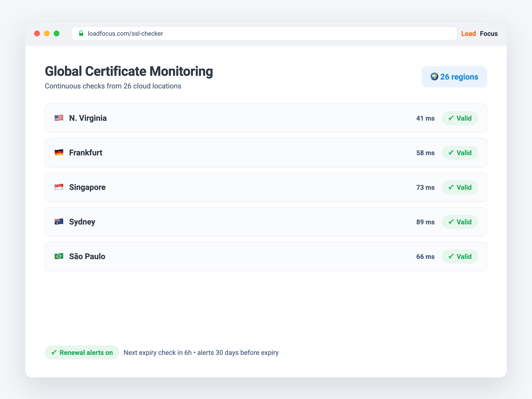This screenshot has width=532, height=399.
Task: Click the red close window dot
Action: 37,33
